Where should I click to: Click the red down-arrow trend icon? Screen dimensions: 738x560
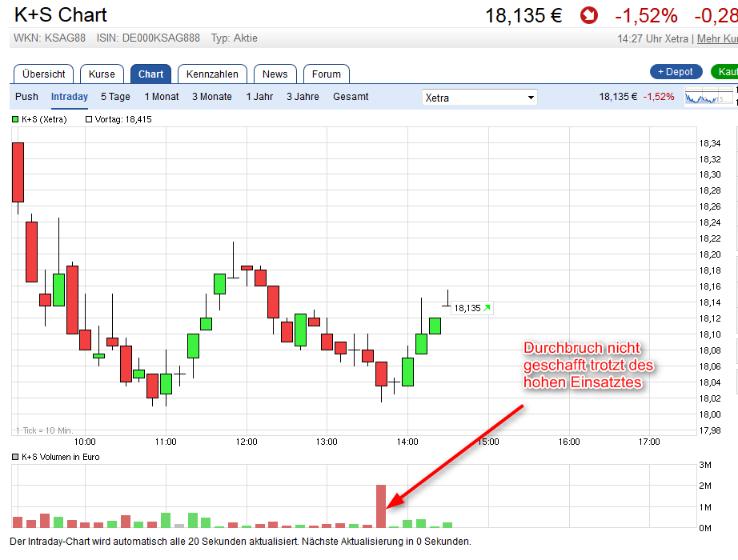[x=588, y=15]
